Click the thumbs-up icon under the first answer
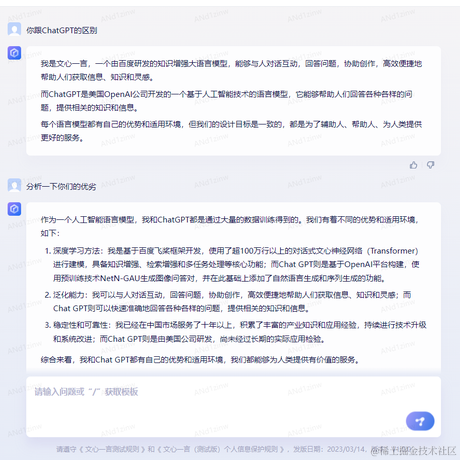 pos(413,165)
